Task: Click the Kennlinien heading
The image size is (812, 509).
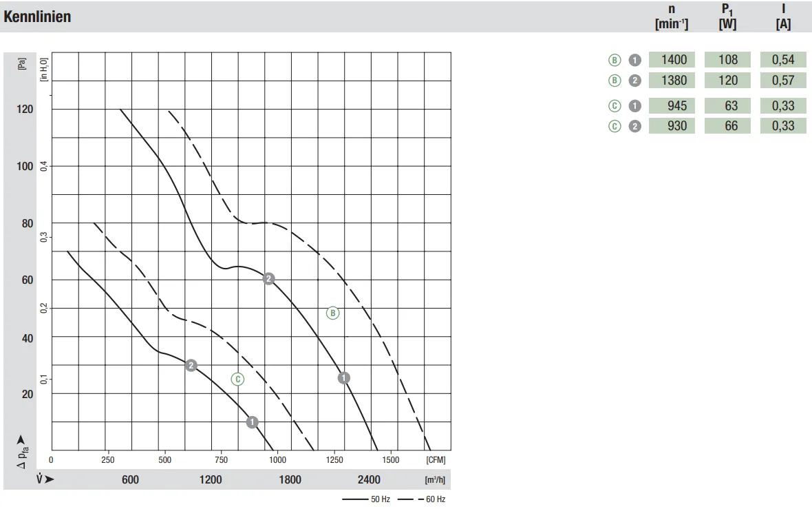Action: [x=37, y=17]
